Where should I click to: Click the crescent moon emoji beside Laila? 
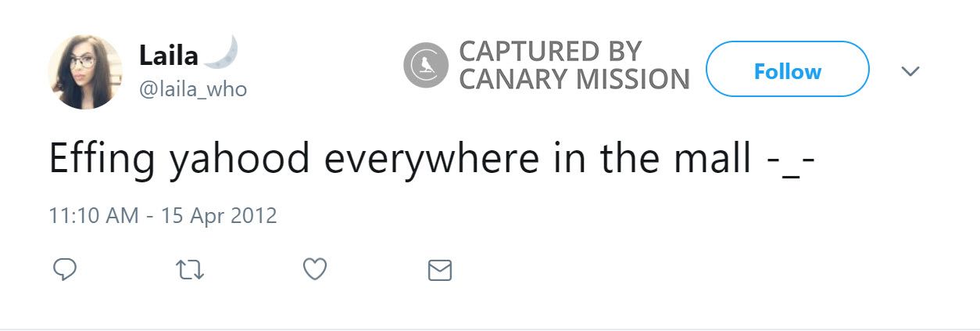tap(222, 53)
